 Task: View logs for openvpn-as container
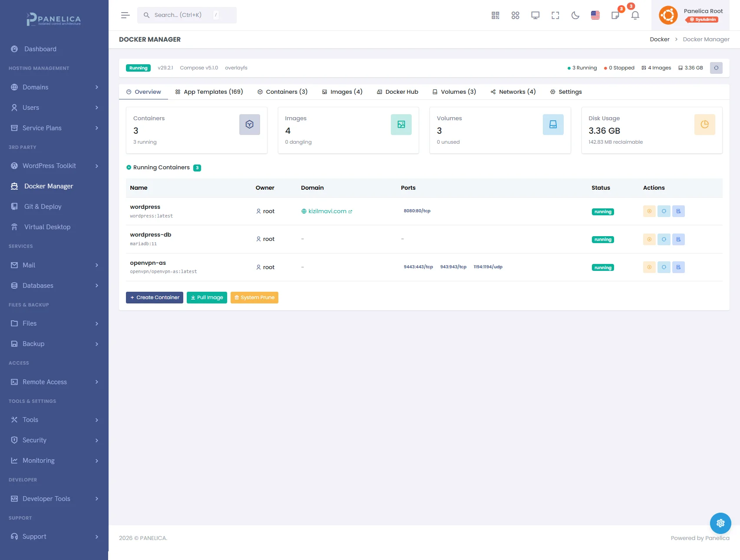coord(678,267)
